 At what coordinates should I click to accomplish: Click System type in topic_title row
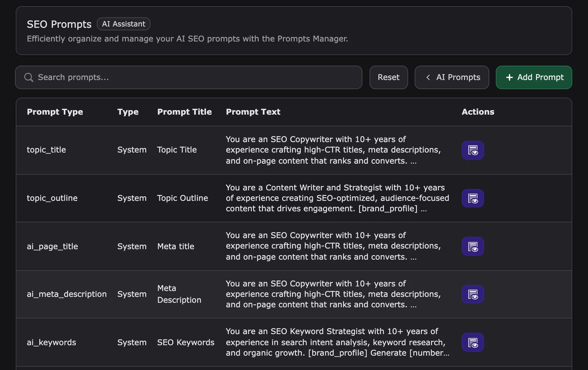click(x=132, y=150)
